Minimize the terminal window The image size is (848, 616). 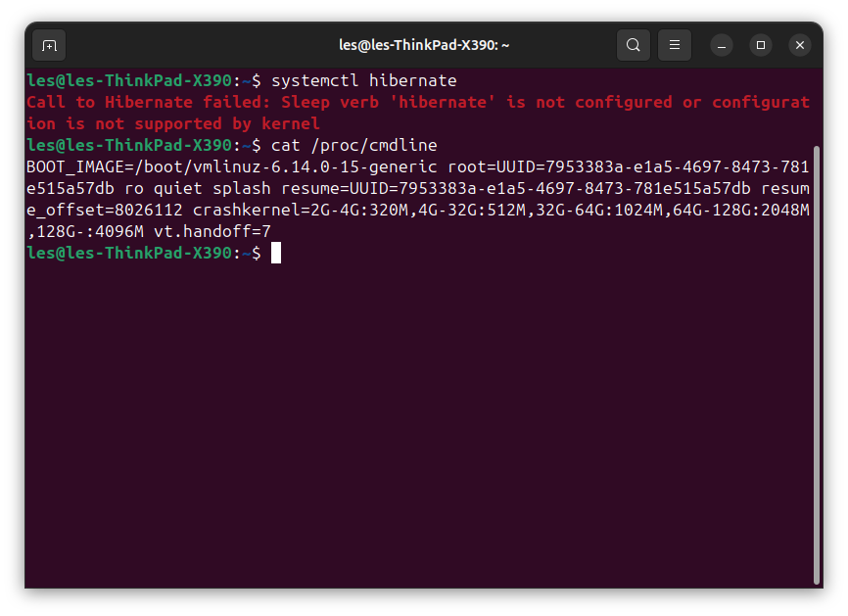722,44
